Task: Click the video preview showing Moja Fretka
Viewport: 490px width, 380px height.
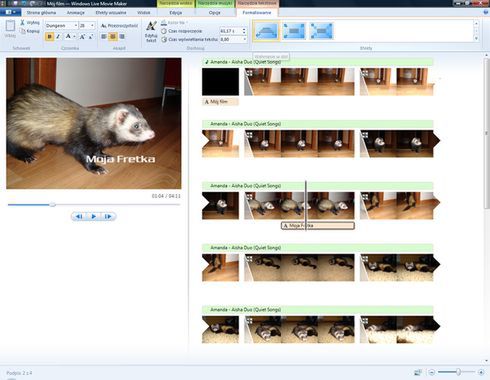Action: pyautogui.click(x=94, y=123)
